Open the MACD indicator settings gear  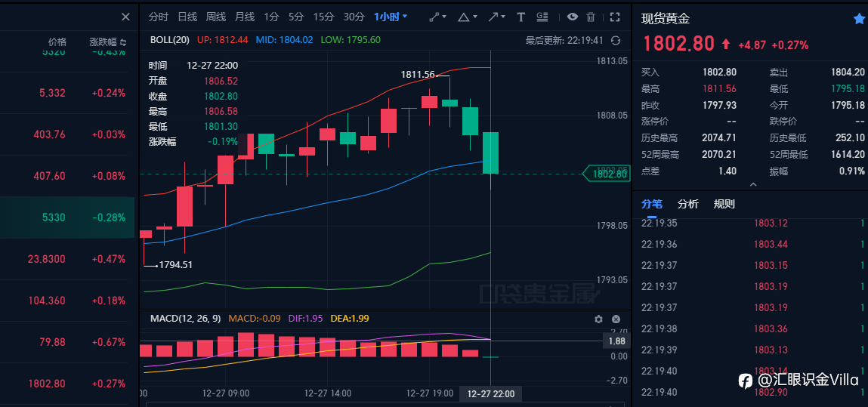[x=598, y=319]
